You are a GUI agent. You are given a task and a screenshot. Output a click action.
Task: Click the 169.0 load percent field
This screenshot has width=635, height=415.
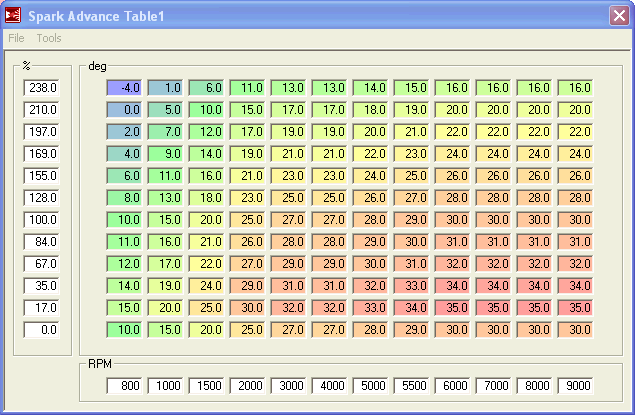point(42,154)
